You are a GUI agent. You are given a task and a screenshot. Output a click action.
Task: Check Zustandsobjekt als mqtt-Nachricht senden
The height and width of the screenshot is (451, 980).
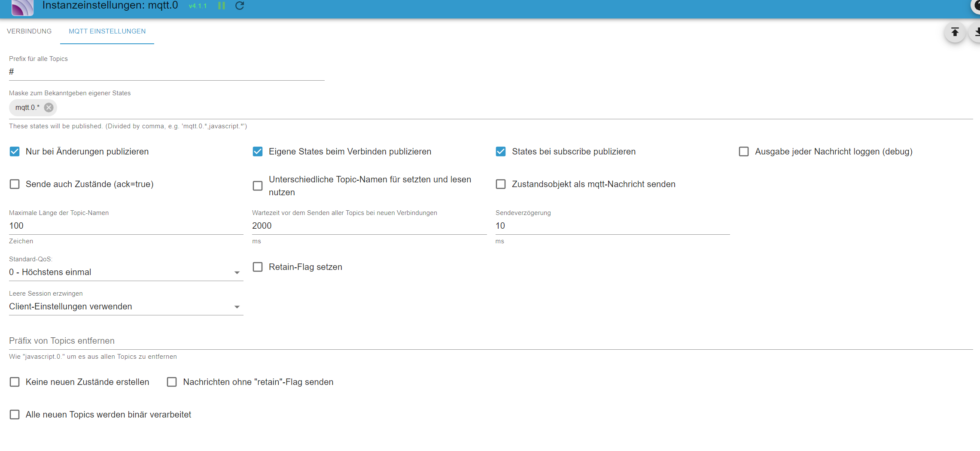pyautogui.click(x=501, y=184)
